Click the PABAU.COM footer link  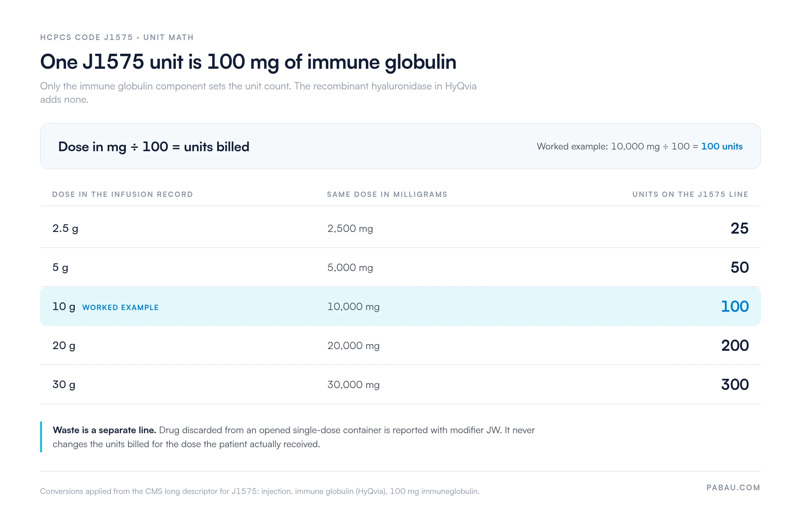point(733,487)
